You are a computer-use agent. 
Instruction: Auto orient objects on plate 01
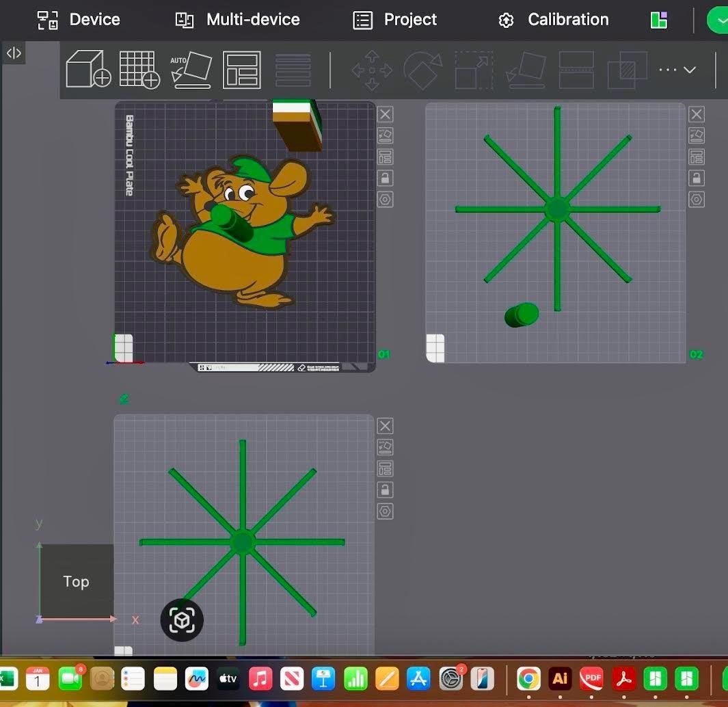pyautogui.click(x=385, y=135)
